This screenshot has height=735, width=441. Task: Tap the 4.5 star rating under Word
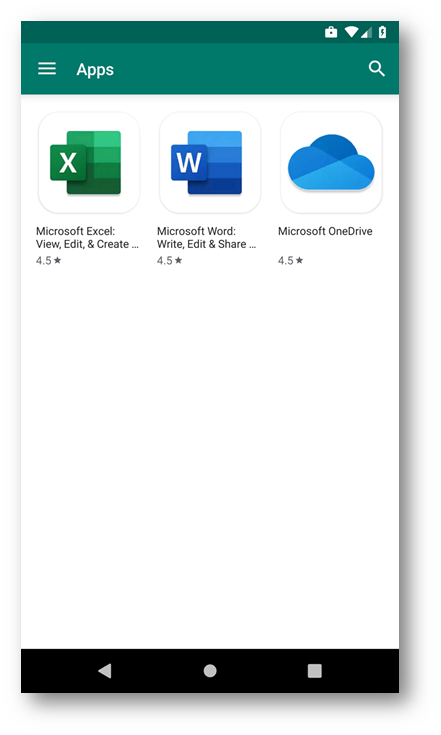tap(170, 261)
